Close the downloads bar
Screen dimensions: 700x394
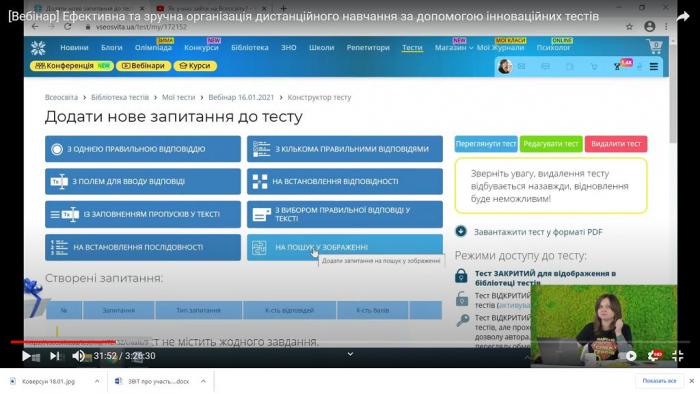(692, 381)
